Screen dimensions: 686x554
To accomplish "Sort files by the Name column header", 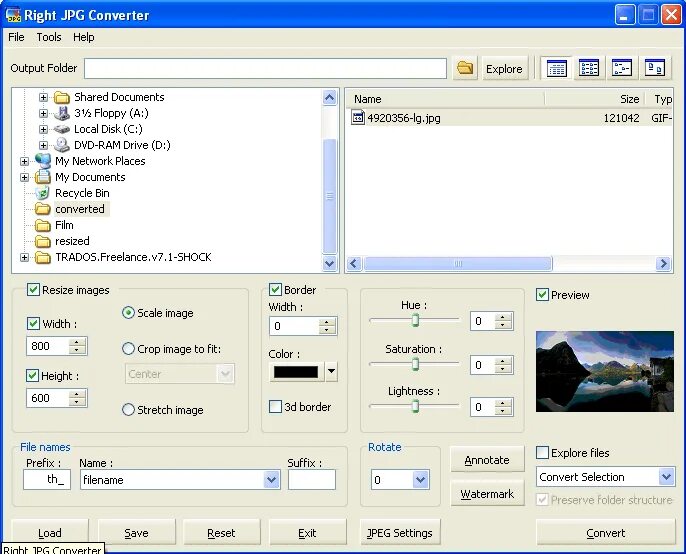I will pyautogui.click(x=445, y=99).
